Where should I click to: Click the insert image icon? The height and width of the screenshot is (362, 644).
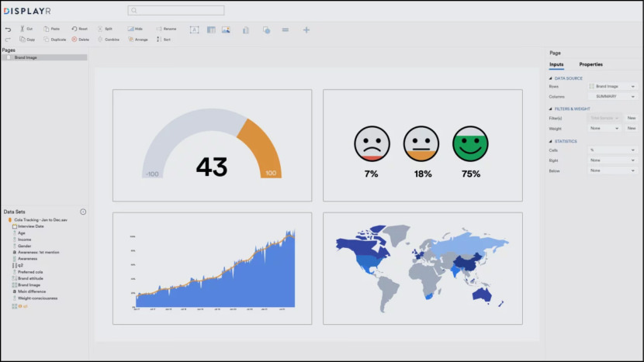226,29
